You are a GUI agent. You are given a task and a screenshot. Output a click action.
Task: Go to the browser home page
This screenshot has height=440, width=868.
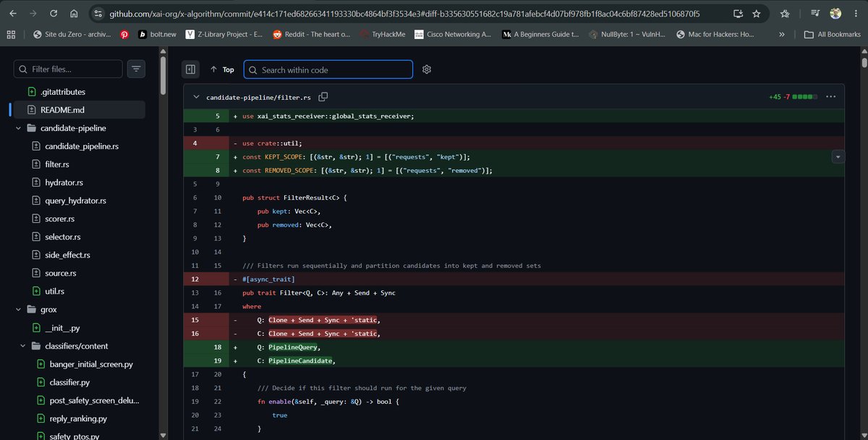click(75, 14)
